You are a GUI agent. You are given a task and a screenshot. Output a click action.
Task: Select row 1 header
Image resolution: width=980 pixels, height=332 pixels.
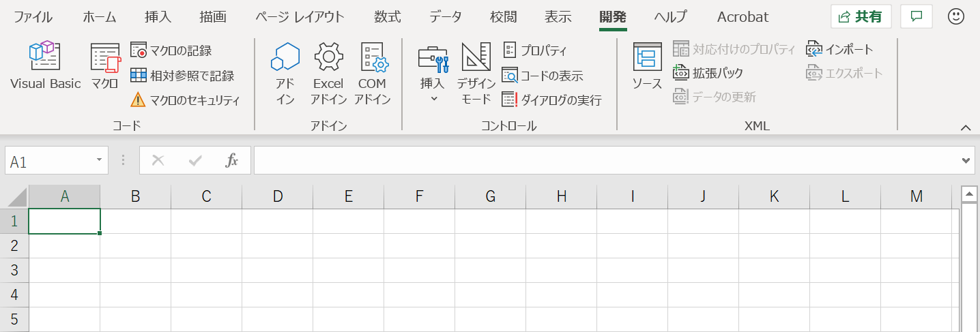point(14,221)
